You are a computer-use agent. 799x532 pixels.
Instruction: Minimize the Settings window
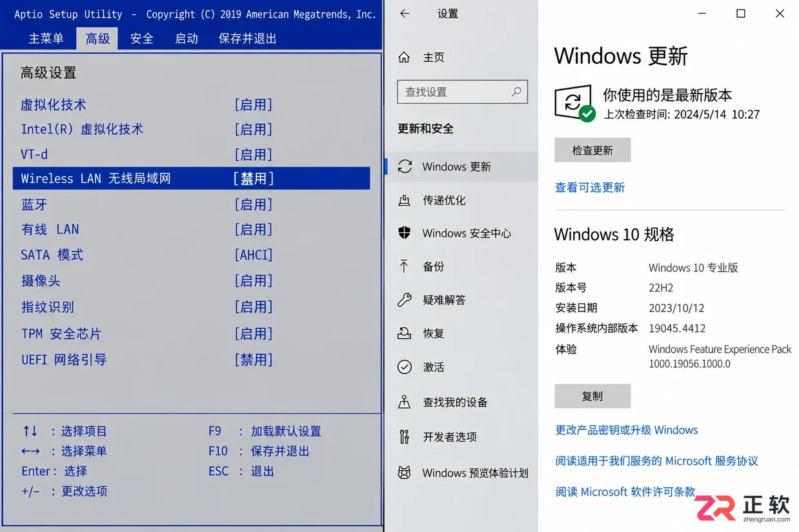702,14
